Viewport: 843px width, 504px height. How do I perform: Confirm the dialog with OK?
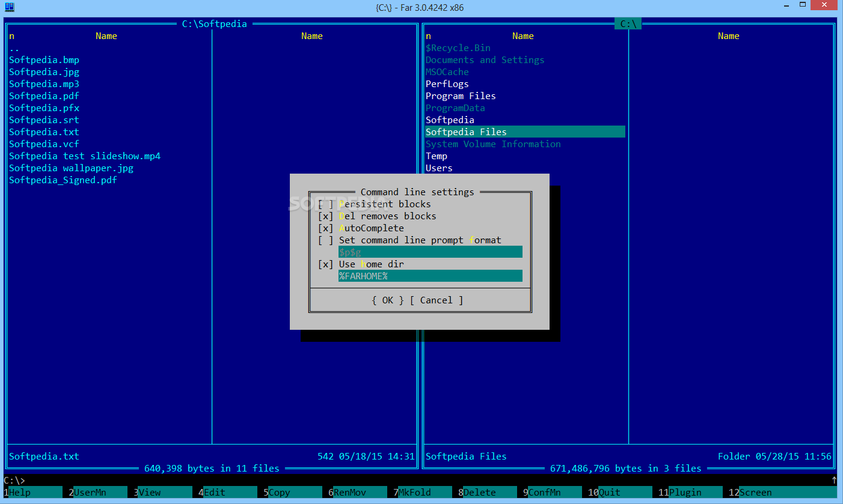[x=388, y=300]
